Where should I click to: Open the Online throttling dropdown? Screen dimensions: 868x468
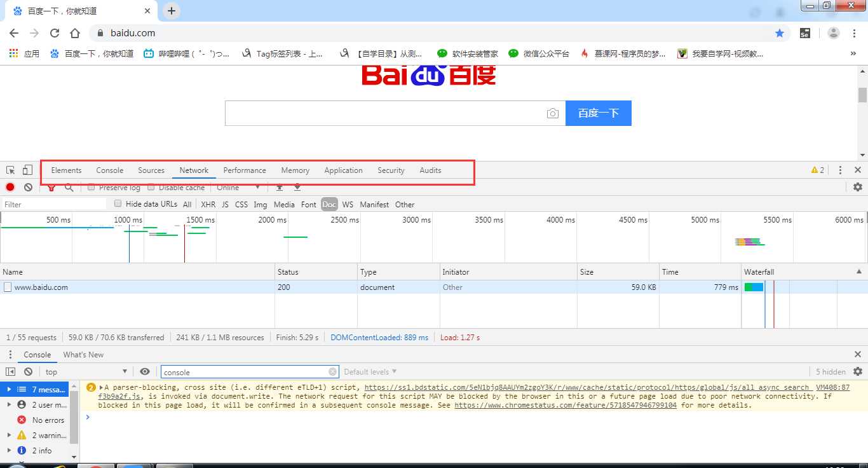238,188
